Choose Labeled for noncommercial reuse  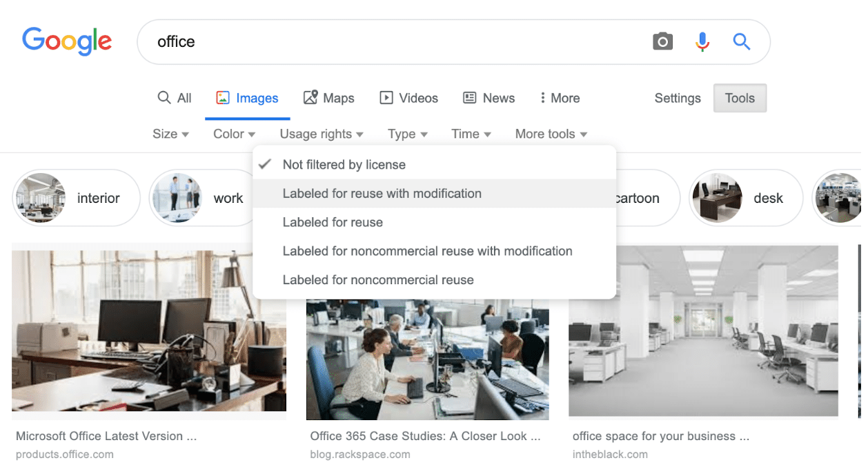click(377, 280)
